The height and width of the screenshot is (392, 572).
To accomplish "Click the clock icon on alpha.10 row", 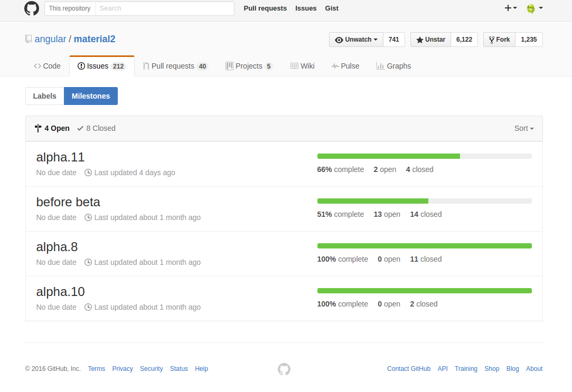I will (88, 307).
